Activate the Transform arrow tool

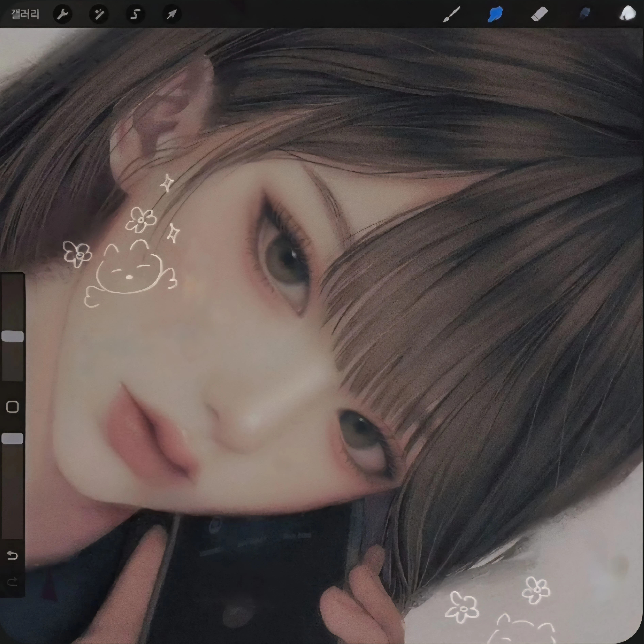(x=171, y=14)
